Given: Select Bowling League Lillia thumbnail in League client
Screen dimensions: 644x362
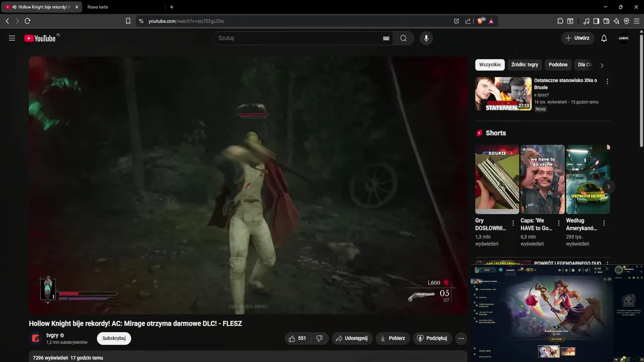Looking at the screenshot, I should 548,351.
